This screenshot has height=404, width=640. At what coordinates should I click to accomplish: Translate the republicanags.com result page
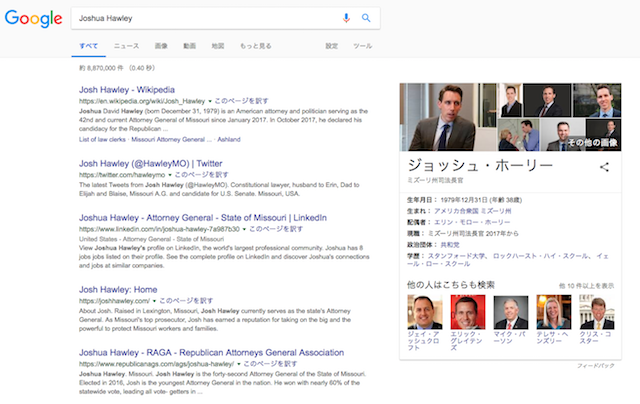point(270,364)
